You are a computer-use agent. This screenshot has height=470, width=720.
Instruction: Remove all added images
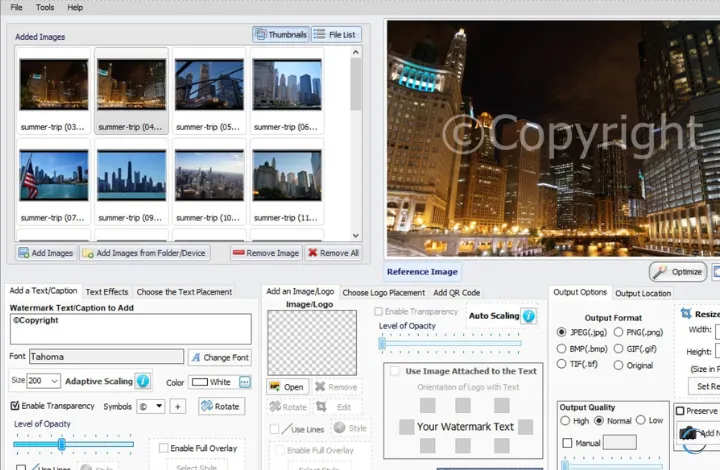point(333,253)
